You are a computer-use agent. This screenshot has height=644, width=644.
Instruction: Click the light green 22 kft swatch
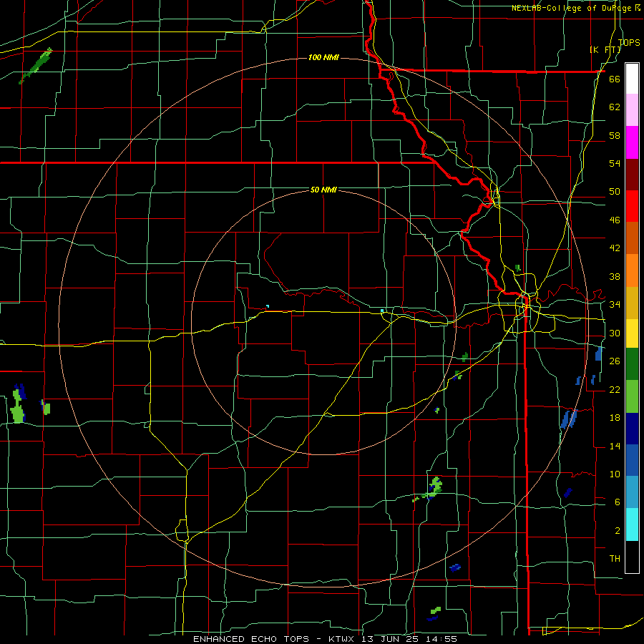pyautogui.click(x=632, y=396)
